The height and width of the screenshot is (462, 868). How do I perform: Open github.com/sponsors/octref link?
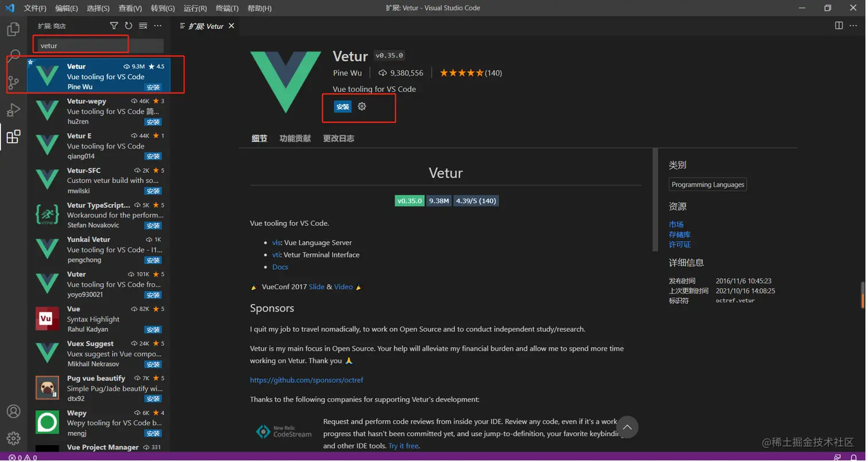(x=307, y=380)
